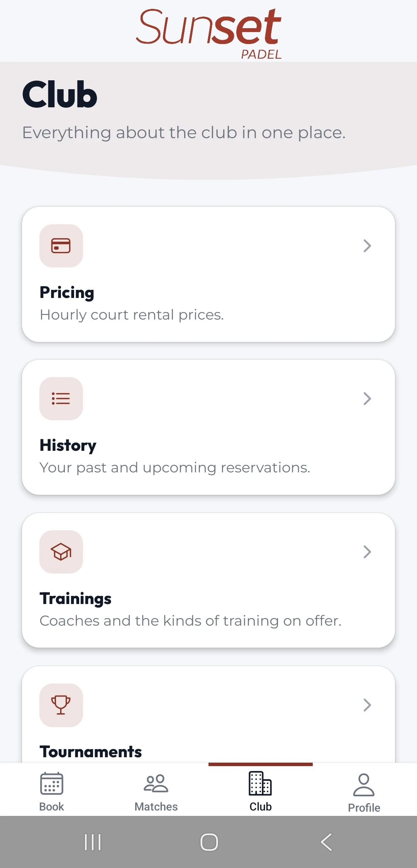Tap the Book calendar icon

click(52, 783)
